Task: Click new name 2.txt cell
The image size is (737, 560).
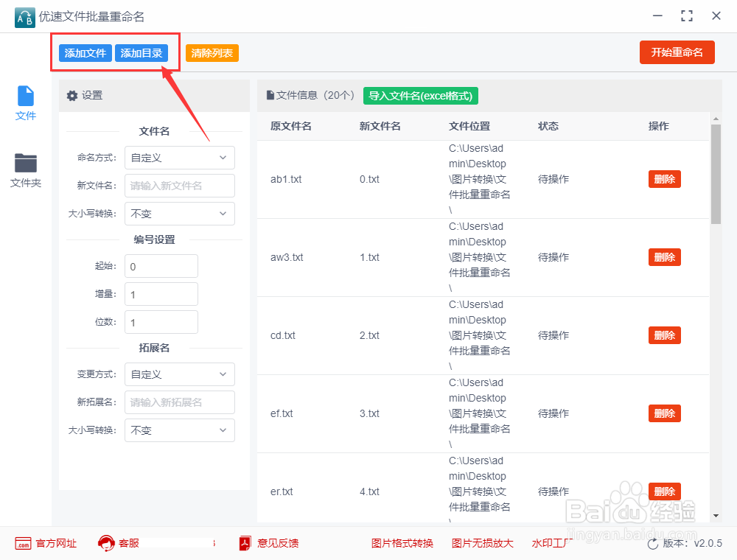Action: (x=369, y=335)
